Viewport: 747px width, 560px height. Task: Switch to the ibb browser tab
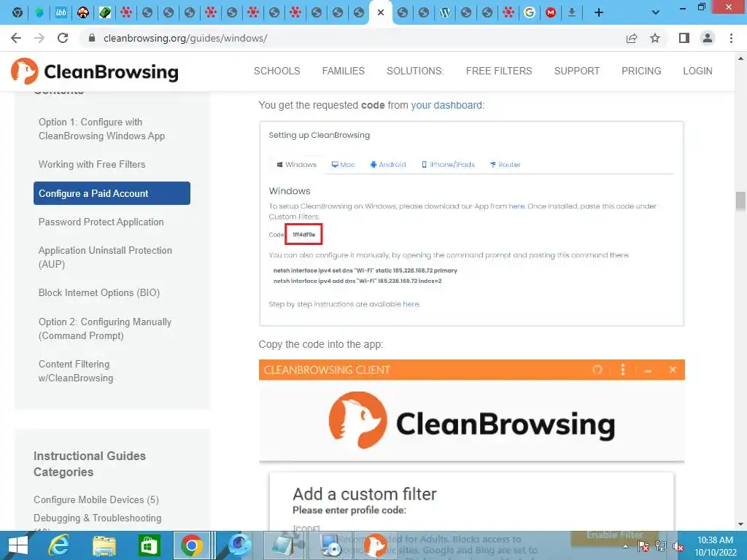point(61,12)
